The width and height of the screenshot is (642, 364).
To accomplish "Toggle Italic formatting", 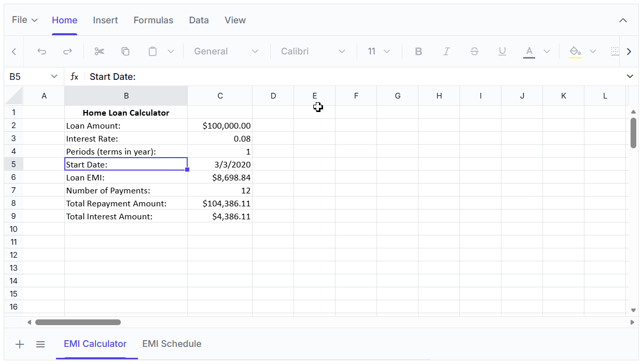I will [446, 51].
